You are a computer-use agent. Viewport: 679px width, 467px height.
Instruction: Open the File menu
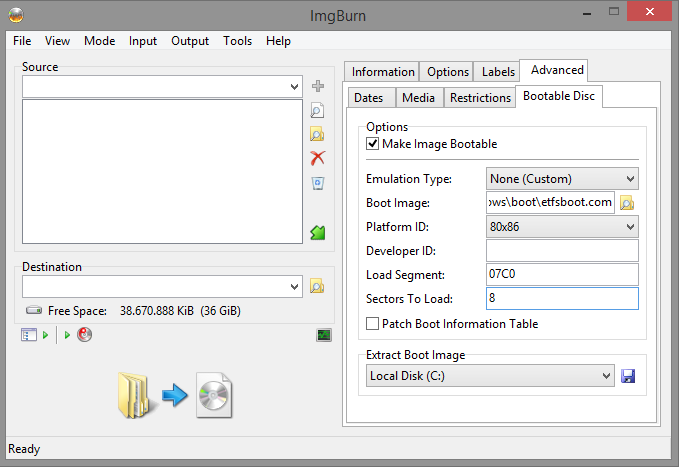tap(22, 41)
